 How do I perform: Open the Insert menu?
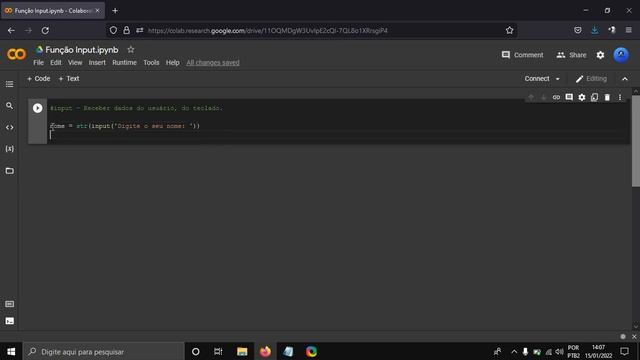click(x=97, y=62)
